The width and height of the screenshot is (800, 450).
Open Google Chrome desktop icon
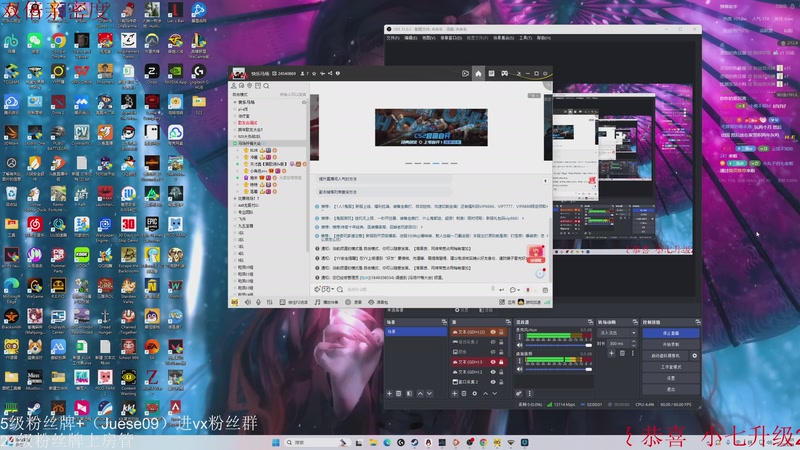coord(58,43)
